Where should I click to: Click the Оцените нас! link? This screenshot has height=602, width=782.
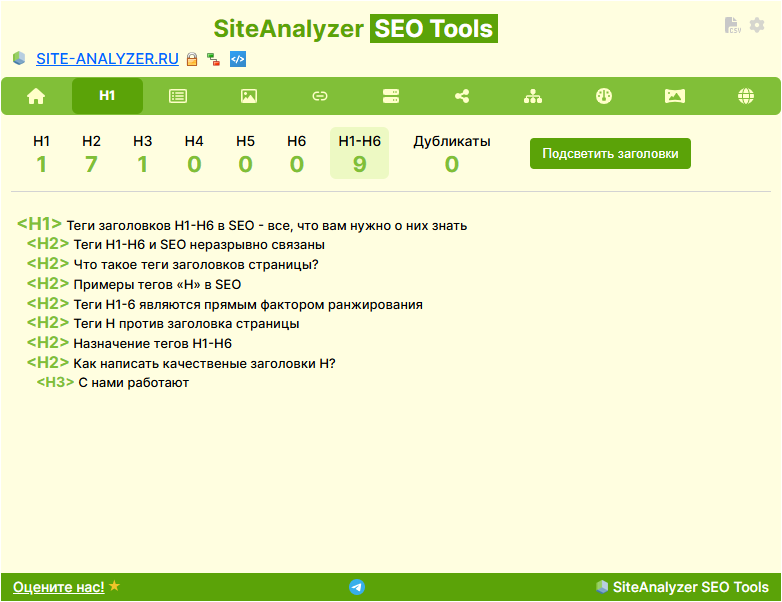(59, 587)
